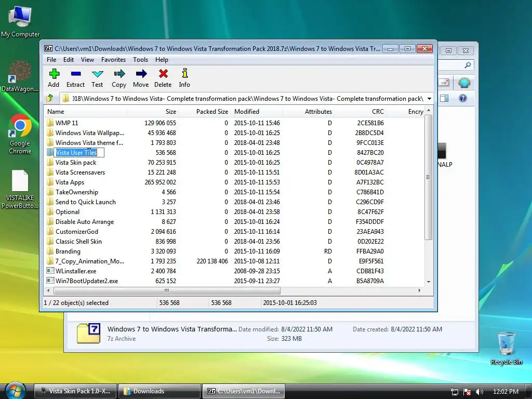Click the horizontal scrollbar right arrow
This screenshot has width=532, height=399.
pos(419,291)
